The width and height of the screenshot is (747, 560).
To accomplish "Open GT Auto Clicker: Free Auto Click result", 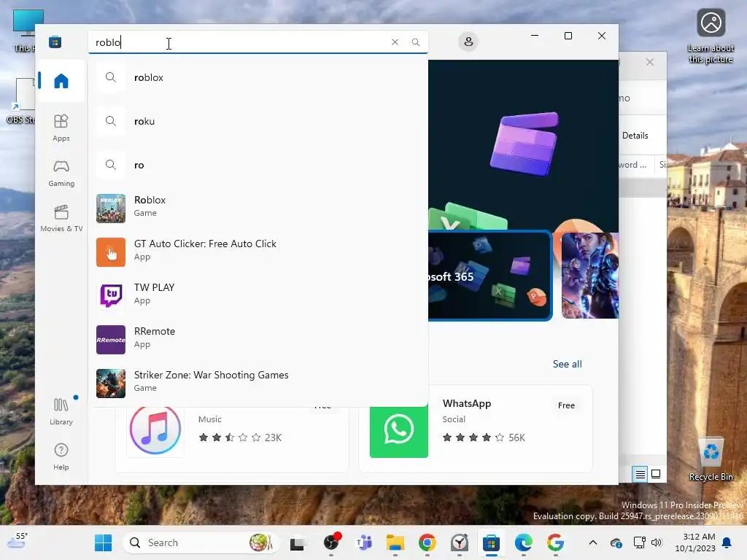I will [x=258, y=252].
